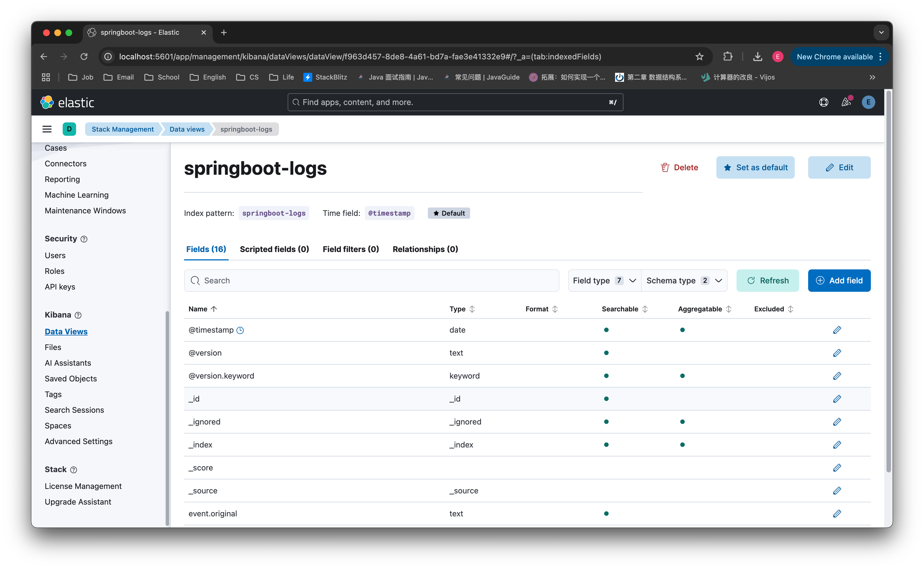924x569 pixels.
Task: Click the fields Search input box
Action: coord(371,280)
